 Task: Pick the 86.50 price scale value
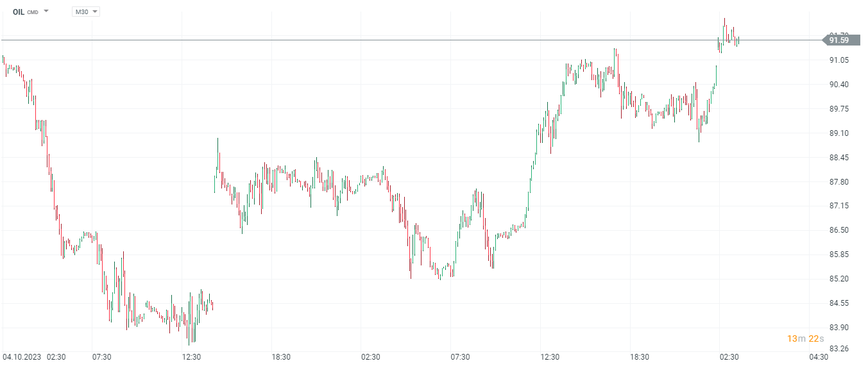click(838, 230)
